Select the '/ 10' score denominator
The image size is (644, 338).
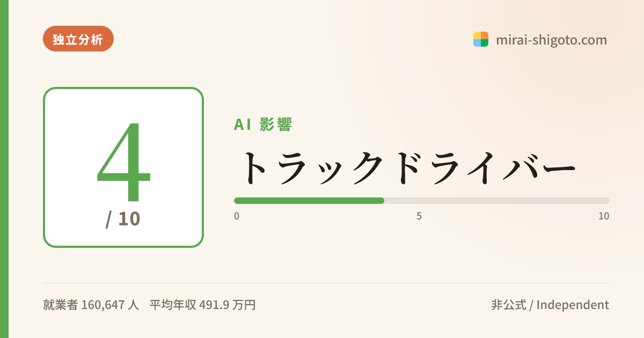click(x=123, y=219)
